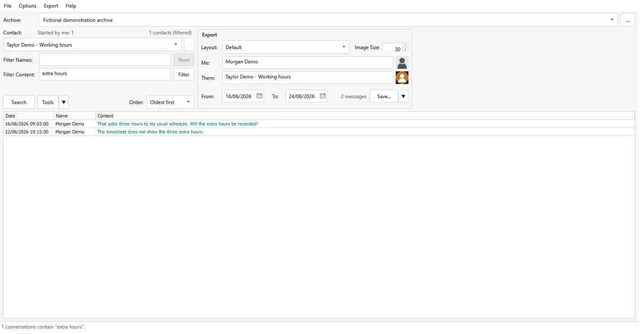Decrease Image Size with the down arrow
Image resolution: width=644 pixels, height=334 pixels.
coord(405,50)
